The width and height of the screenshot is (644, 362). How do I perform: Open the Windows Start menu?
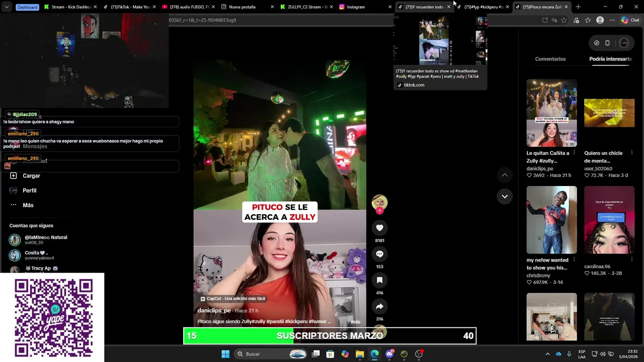[x=225, y=354]
